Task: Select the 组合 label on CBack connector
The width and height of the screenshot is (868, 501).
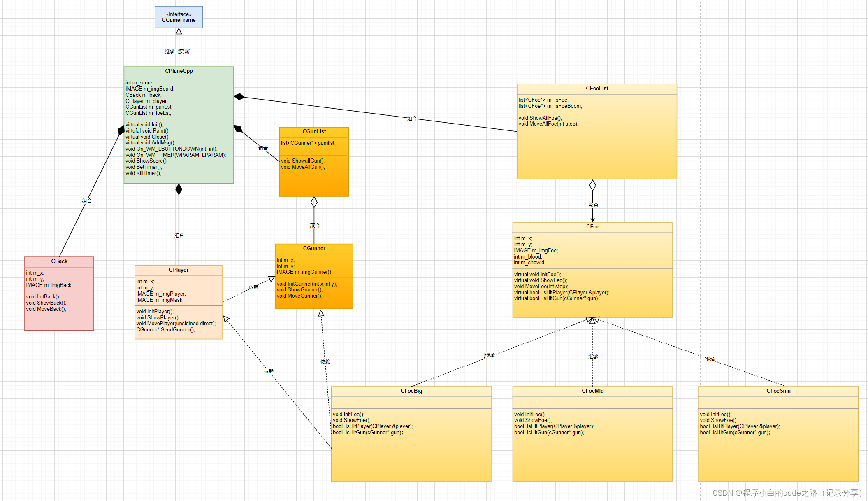Action: click(87, 201)
